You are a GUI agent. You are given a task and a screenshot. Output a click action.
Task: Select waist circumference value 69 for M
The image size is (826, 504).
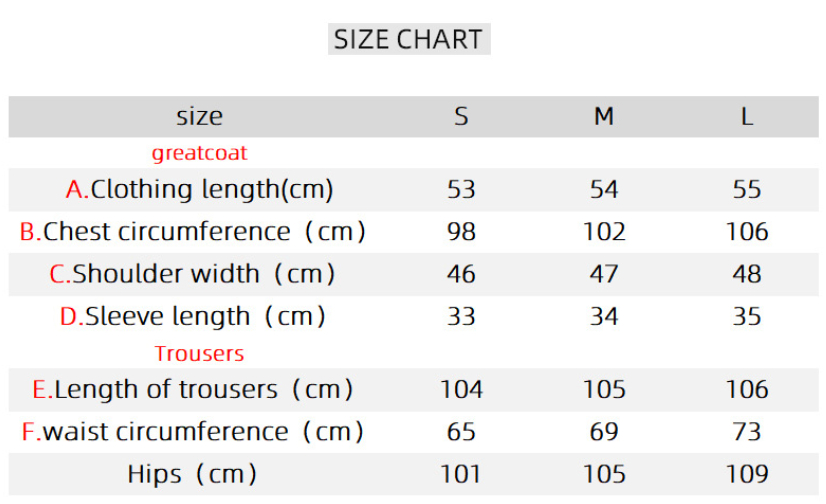604,432
